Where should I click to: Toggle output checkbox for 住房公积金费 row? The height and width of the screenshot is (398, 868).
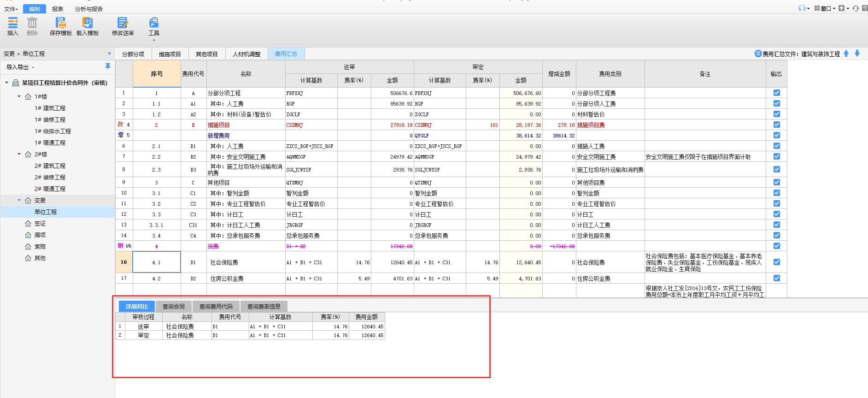coord(777,278)
